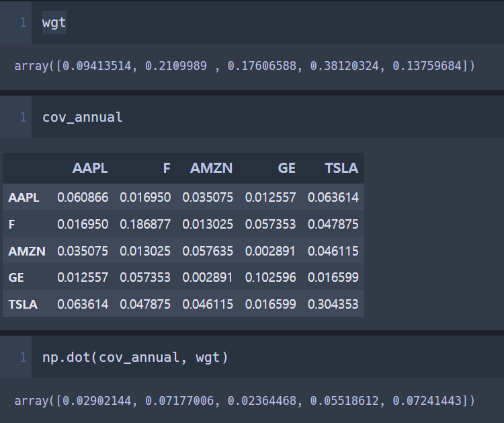504x423 pixels.
Task: Select 0.016599 in the TSLA row
Action: pos(270,304)
